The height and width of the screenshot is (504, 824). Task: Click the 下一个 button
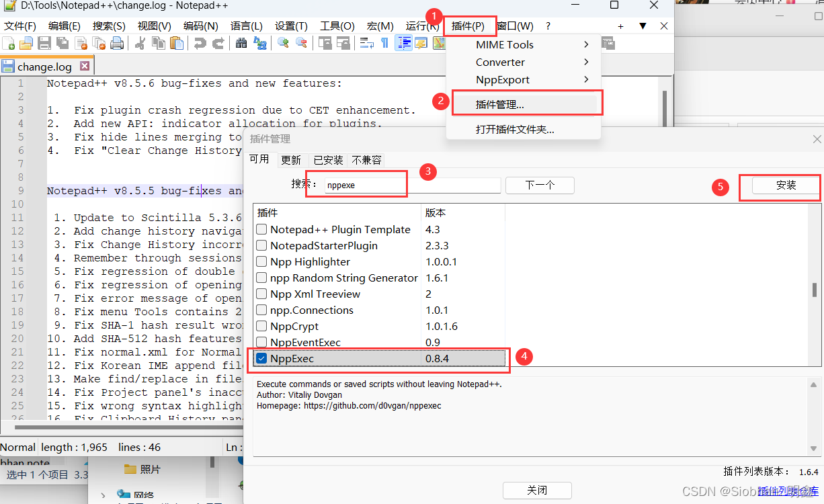540,185
